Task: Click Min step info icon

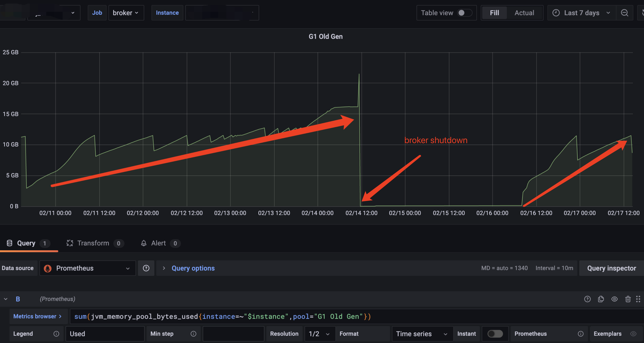Action: pos(193,334)
